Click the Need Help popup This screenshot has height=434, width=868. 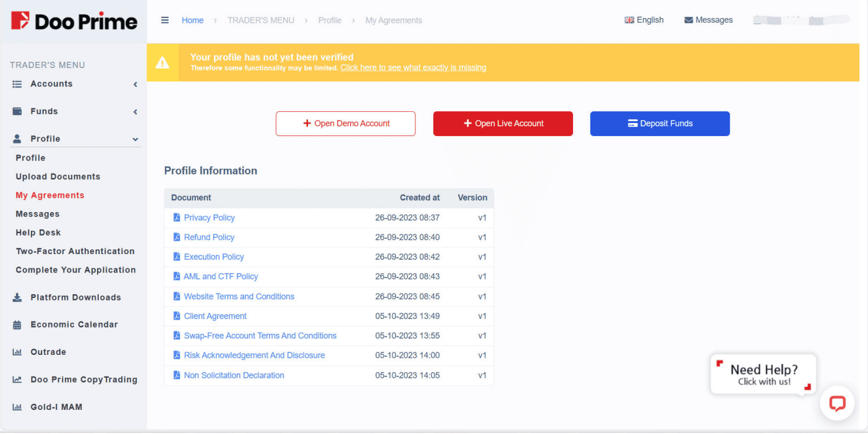click(x=764, y=374)
